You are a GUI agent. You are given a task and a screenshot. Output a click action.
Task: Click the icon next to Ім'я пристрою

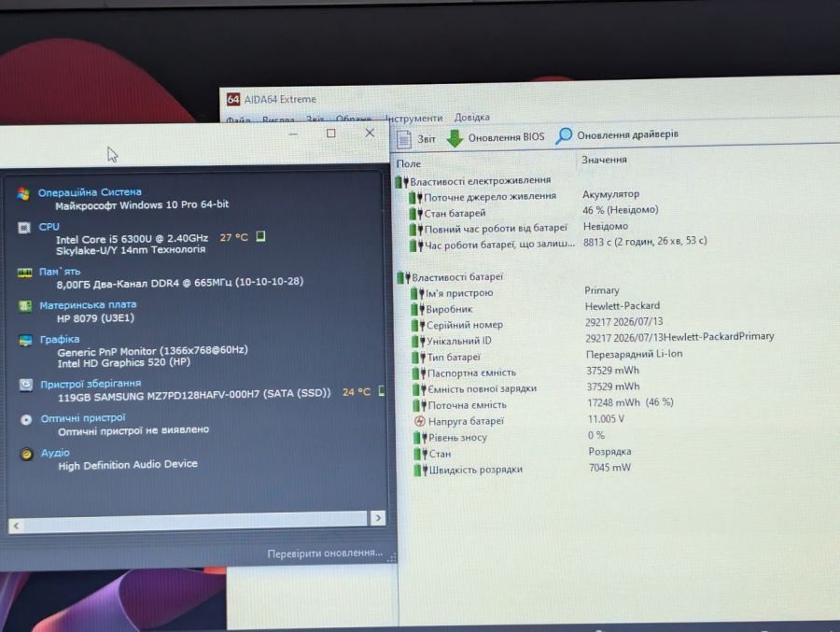click(x=418, y=293)
